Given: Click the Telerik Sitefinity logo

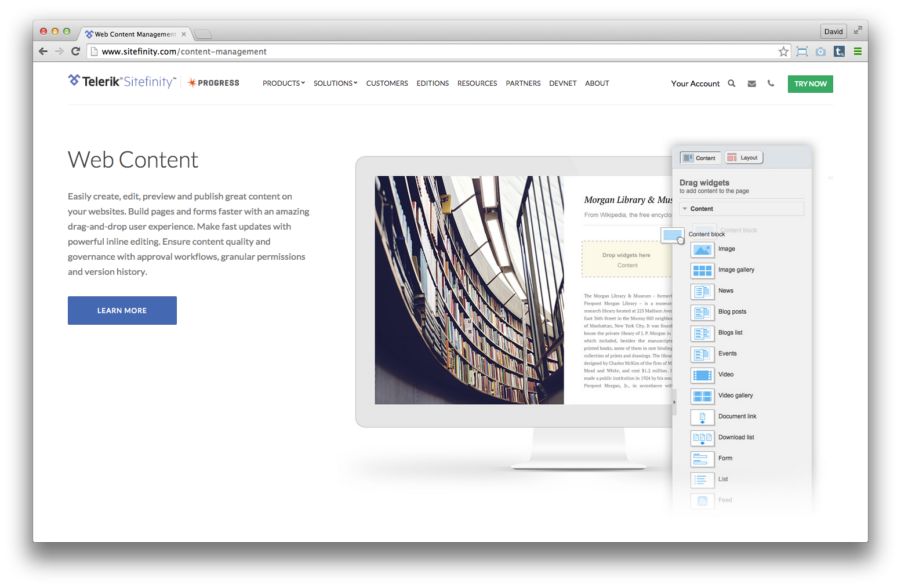Looking at the screenshot, I should coord(122,82).
